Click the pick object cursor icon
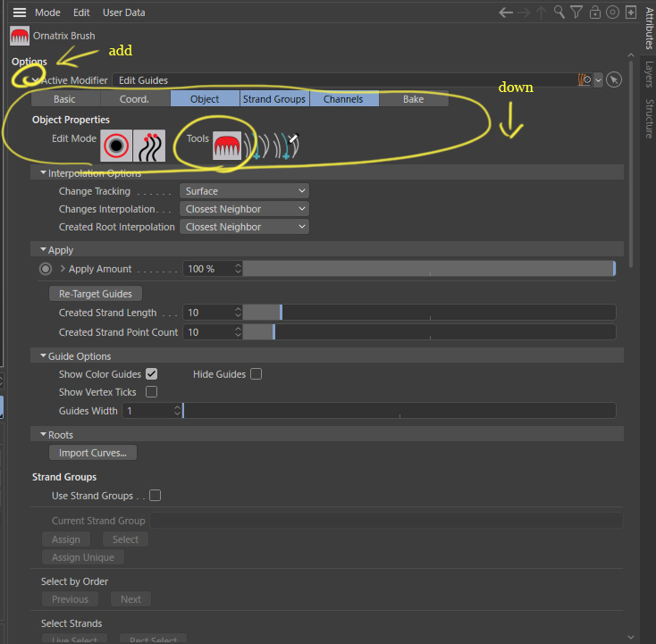656x644 pixels. point(613,79)
